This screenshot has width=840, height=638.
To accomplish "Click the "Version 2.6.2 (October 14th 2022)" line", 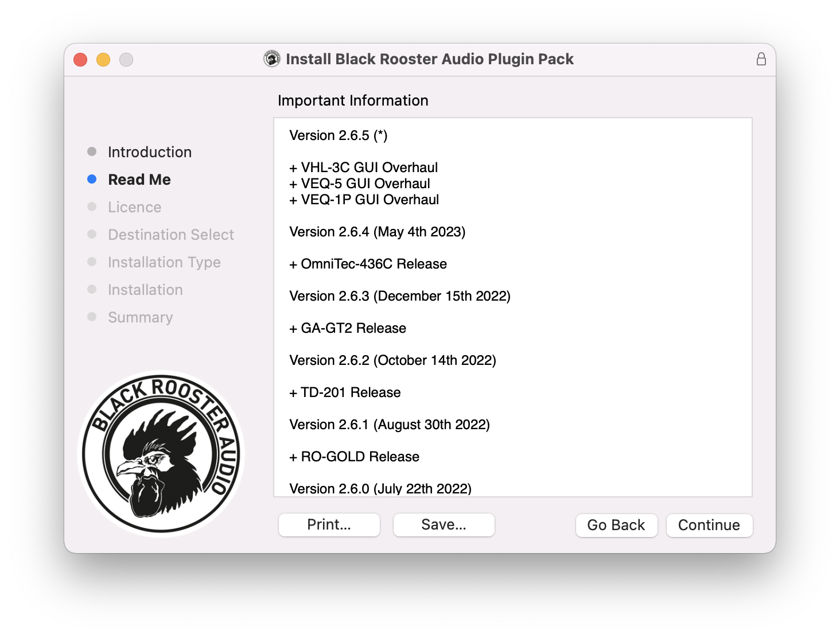I will tap(393, 360).
